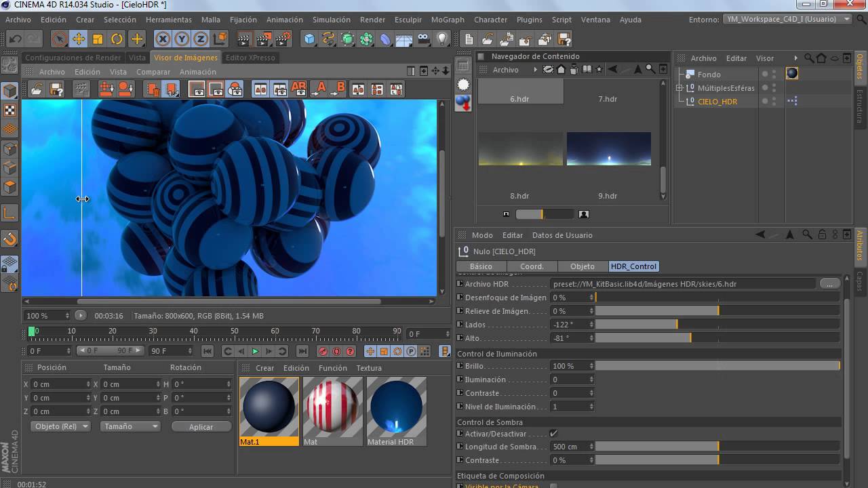This screenshot has height=488, width=868.
Task: Click the Set A compare icon
Action: 319,89
